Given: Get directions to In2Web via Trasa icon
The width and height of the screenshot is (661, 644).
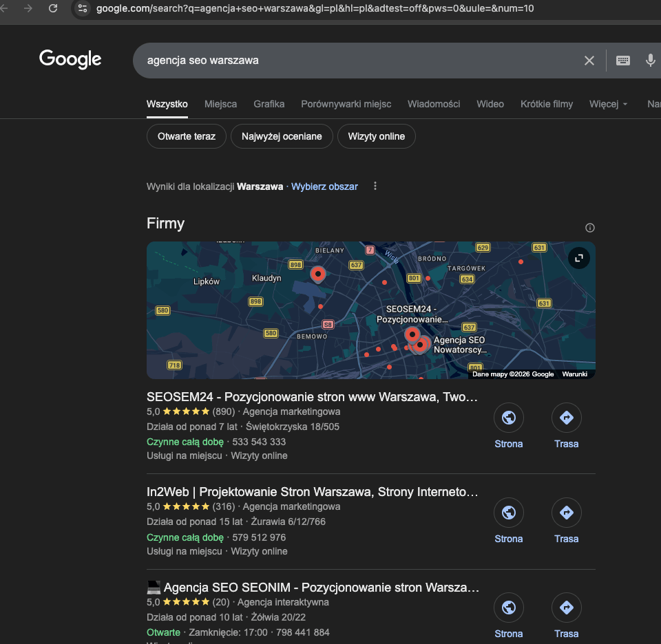Looking at the screenshot, I should pyautogui.click(x=567, y=513).
